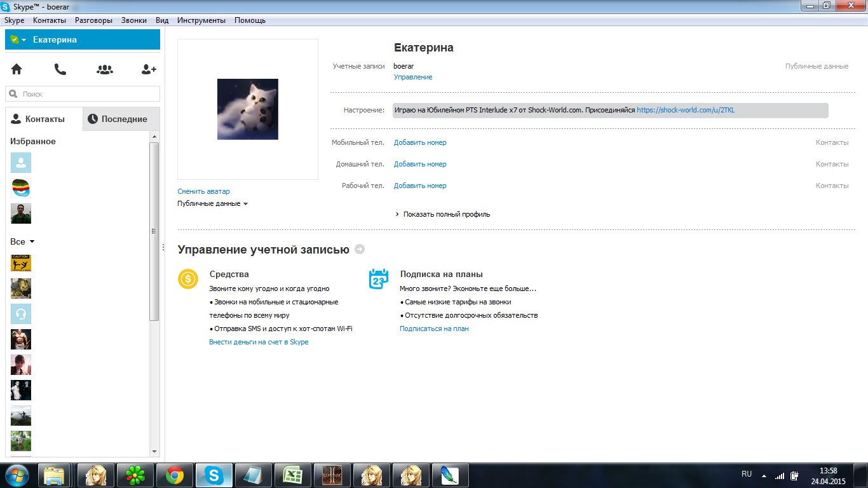This screenshot has height=488, width=868.
Task: Open the Контакты menu
Action: pos(50,20)
